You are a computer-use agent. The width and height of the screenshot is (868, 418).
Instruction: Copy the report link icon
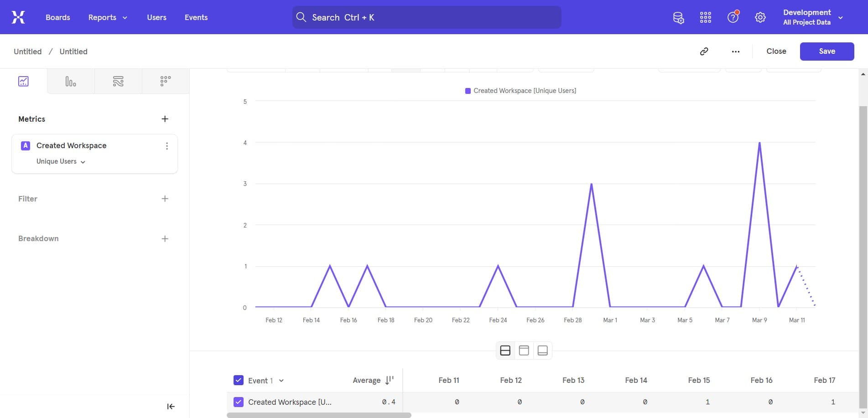coord(704,52)
